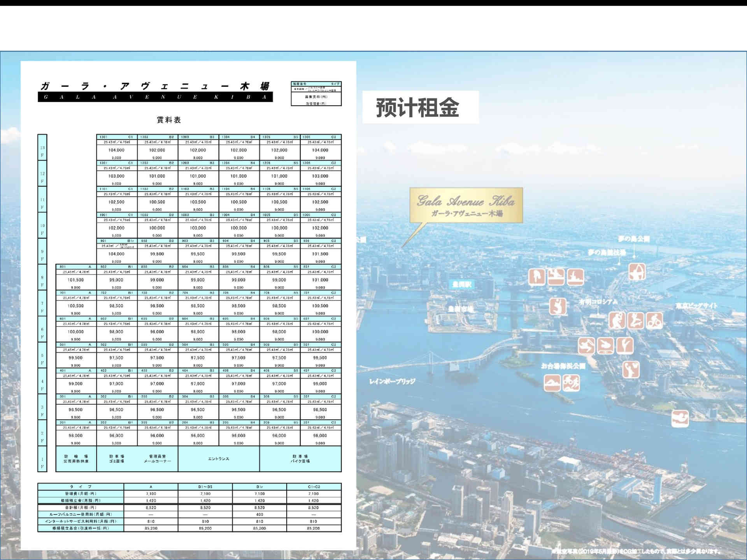Click the rightmost pictogram of the 豊洲駅 trio
This screenshot has height=560, width=747.
575,277
